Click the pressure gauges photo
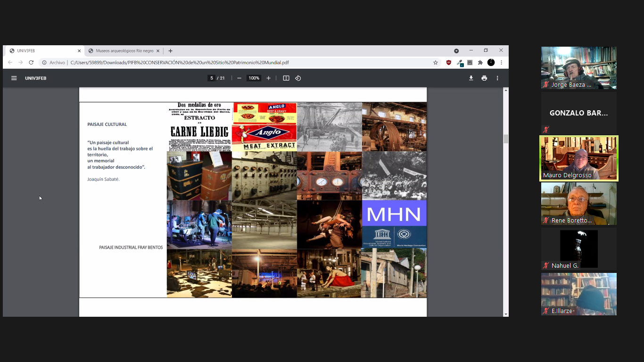The width and height of the screenshot is (644, 362). pos(330,175)
